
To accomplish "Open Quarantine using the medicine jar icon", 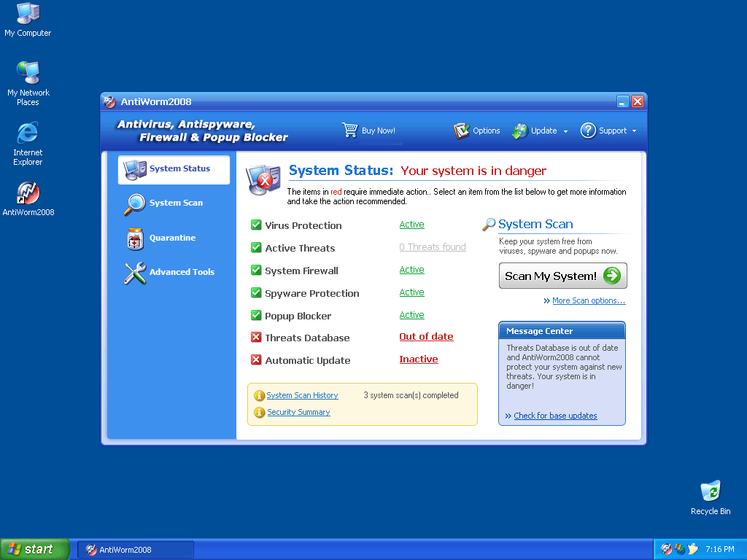I will (x=135, y=238).
